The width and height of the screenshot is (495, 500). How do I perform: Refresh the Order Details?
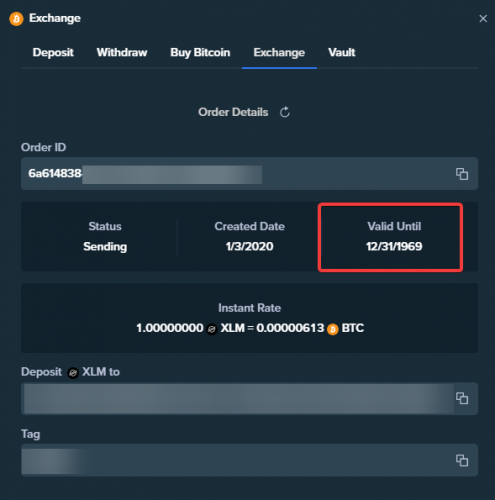tap(285, 112)
